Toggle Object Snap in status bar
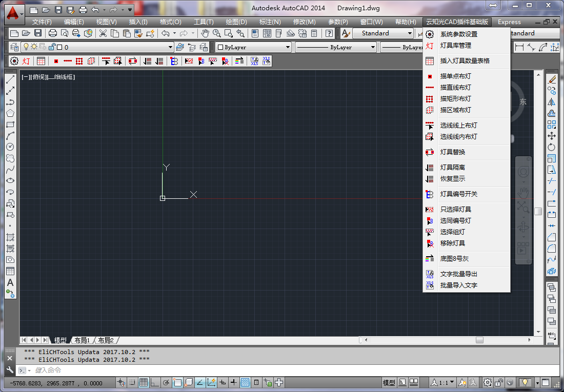Screen dimensions: 564x392 point(177,382)
